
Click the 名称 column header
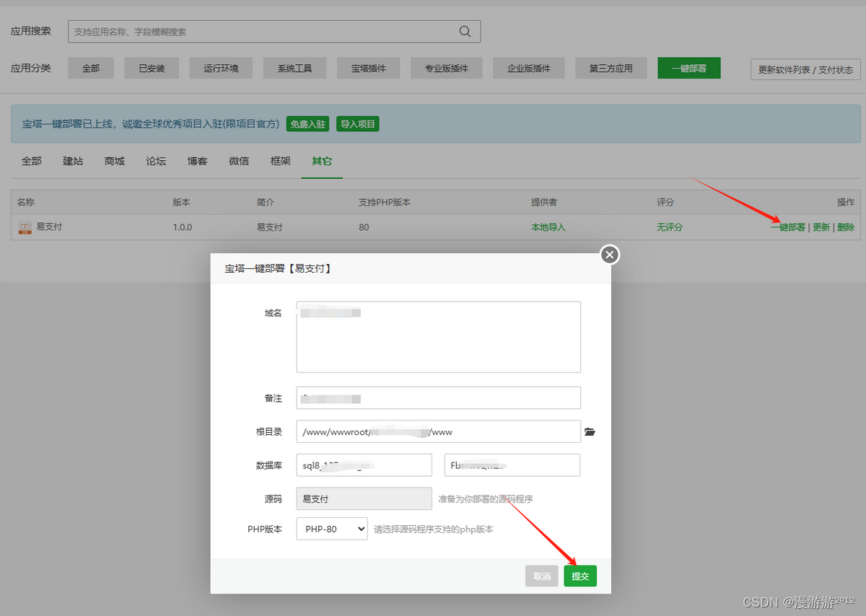pyautogui.click(x=26, y=203)
